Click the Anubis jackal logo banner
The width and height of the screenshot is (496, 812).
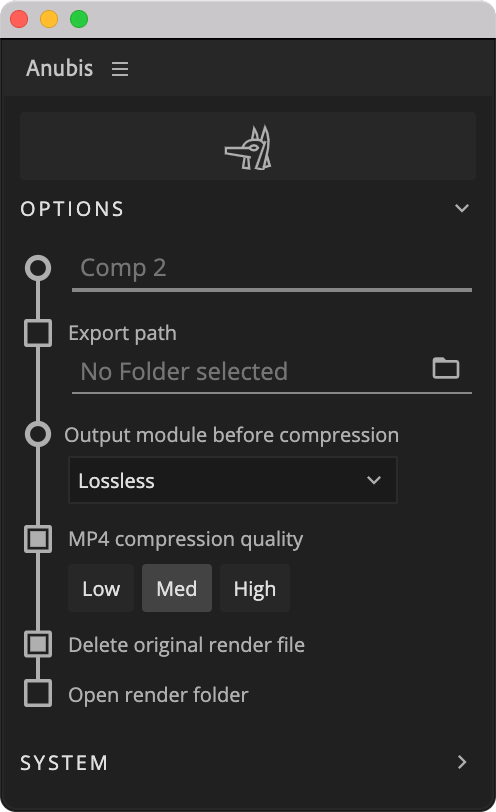pos(248,146)
